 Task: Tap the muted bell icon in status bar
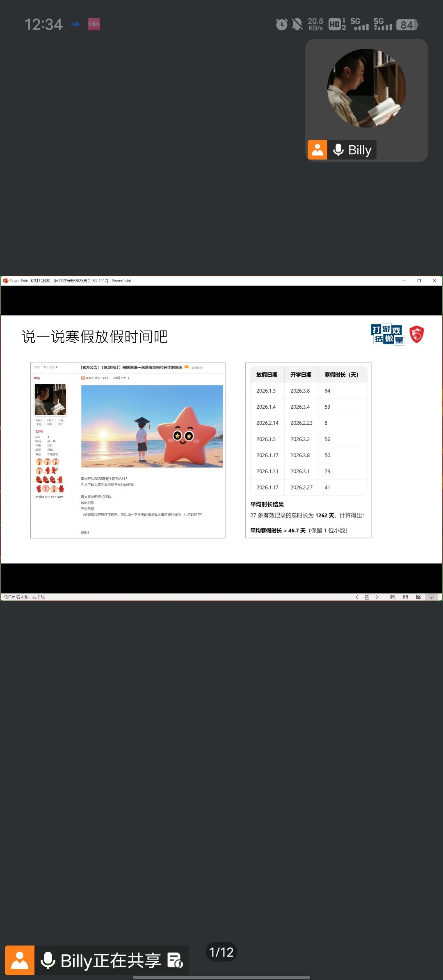297,25
